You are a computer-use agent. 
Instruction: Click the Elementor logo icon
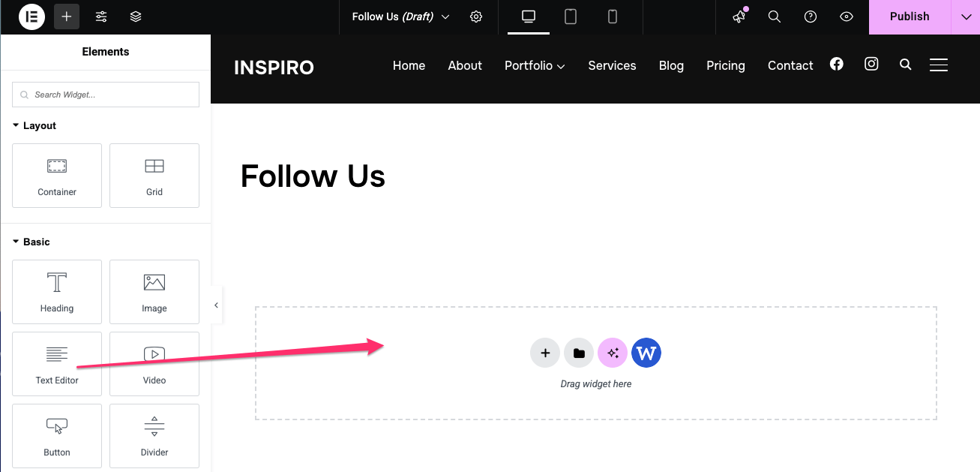tap(32, 17)
